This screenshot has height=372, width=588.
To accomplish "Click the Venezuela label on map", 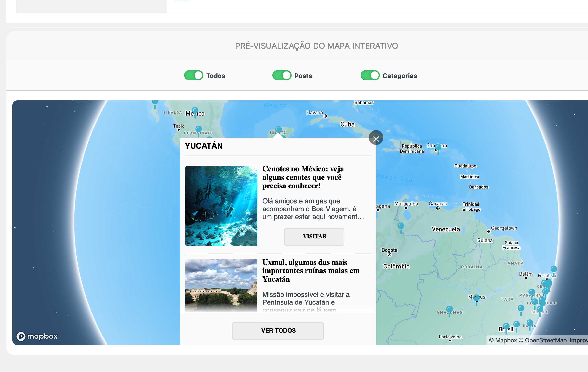I will [x=446, y=229].
